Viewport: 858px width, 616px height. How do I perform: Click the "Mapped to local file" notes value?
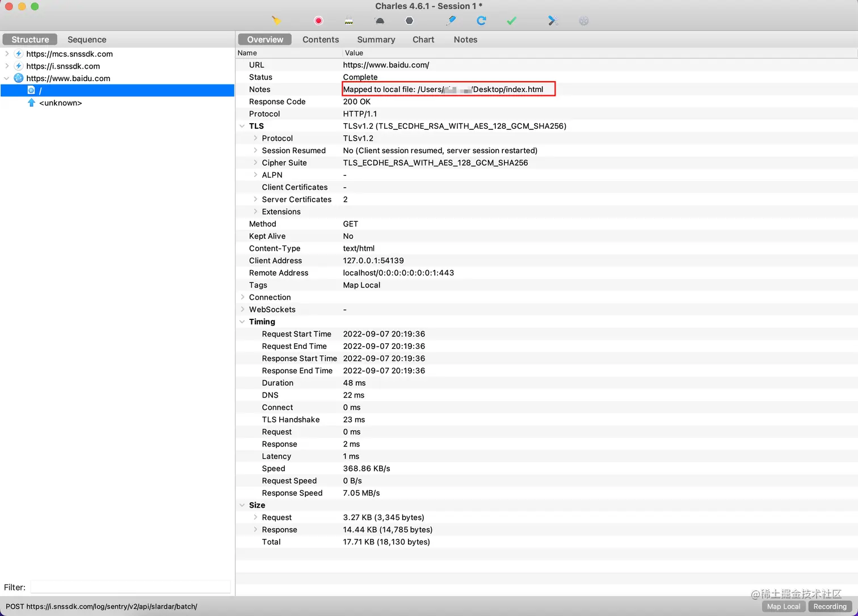tap(443, 89)
